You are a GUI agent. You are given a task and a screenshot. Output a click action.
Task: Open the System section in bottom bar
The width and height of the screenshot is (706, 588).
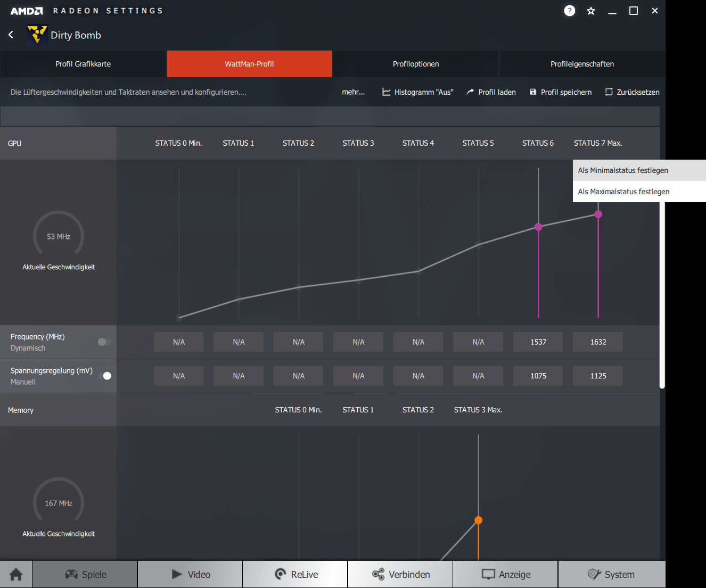click(x=612, y=574)
